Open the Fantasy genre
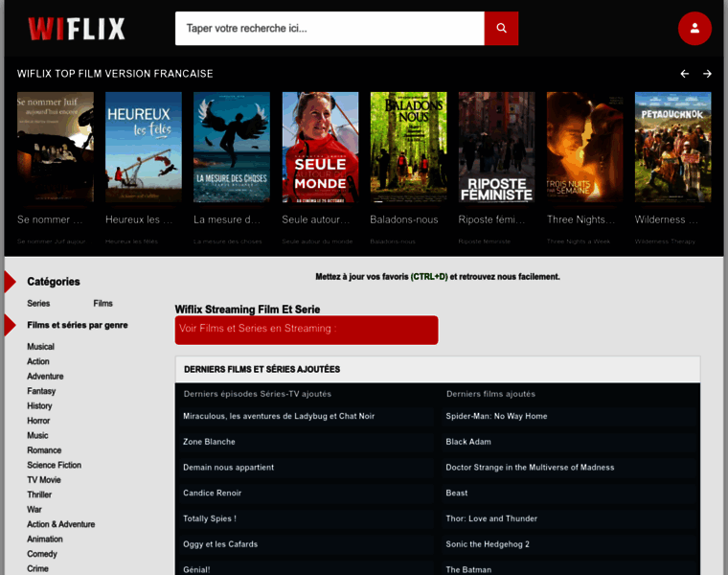Screen dimensions: 728x575 [x=41, y=391]
